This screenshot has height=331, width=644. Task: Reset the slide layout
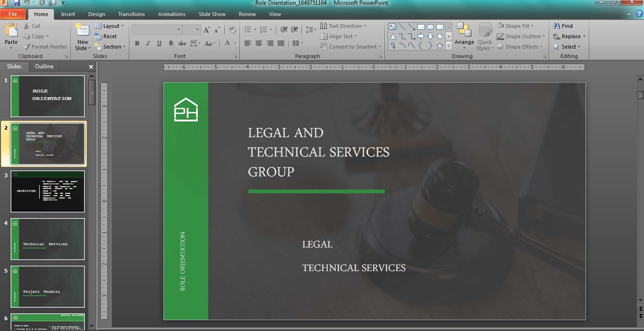point(106,36)
